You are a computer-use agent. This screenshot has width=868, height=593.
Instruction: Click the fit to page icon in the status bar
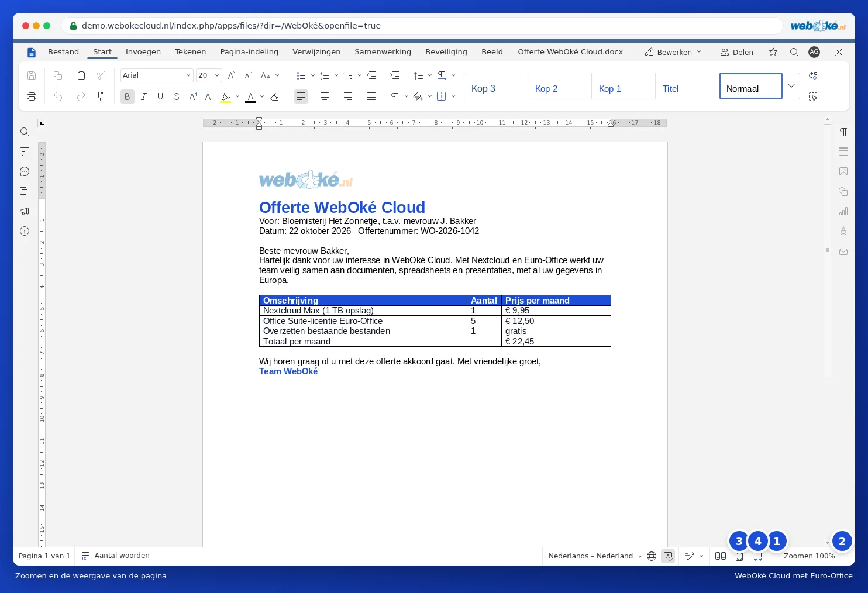pos(739,556)
